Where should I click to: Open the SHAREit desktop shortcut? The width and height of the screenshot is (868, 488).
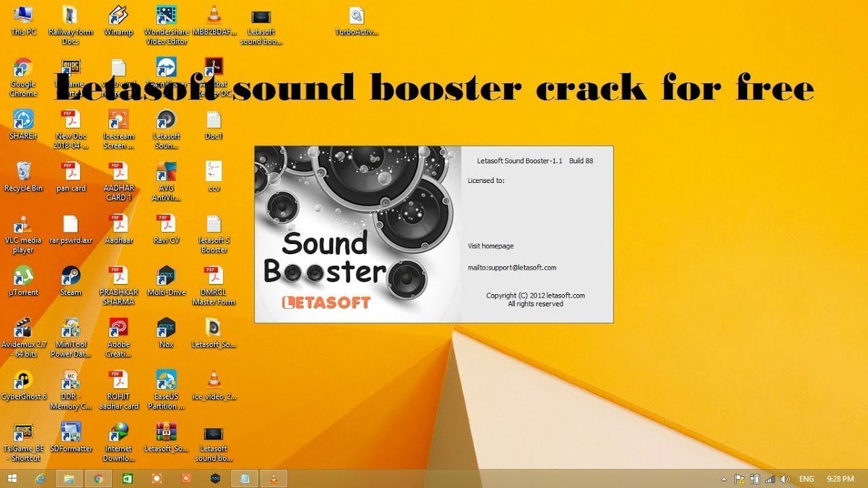tap(23, 125)
